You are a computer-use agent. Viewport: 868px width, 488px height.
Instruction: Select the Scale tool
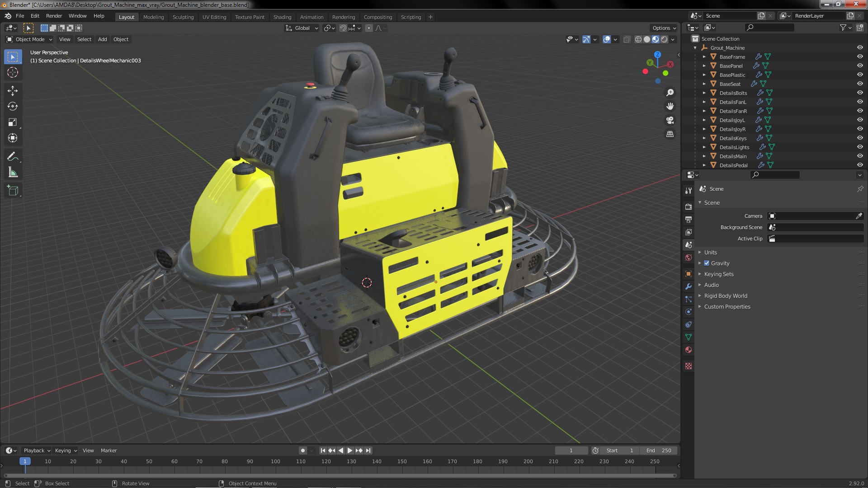coord(13,122)
